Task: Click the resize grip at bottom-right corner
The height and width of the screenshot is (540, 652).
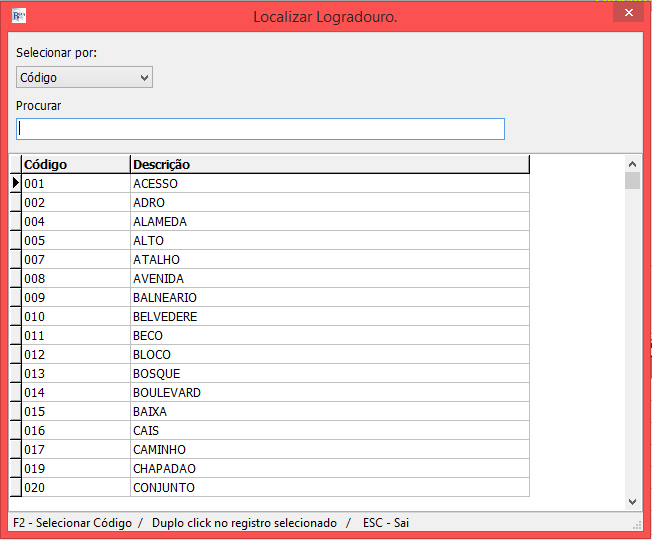Action: click(637, 525)
